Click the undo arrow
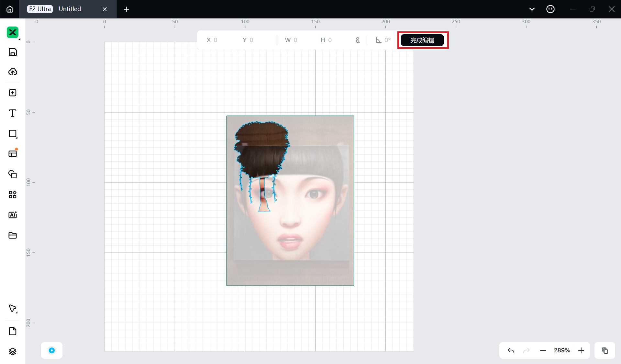 511,350
